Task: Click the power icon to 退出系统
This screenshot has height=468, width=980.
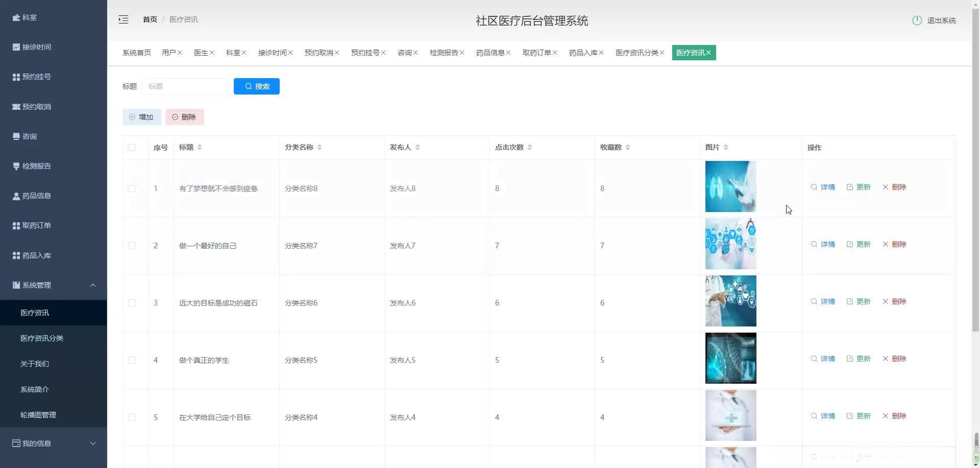Action: coord(916,20)
